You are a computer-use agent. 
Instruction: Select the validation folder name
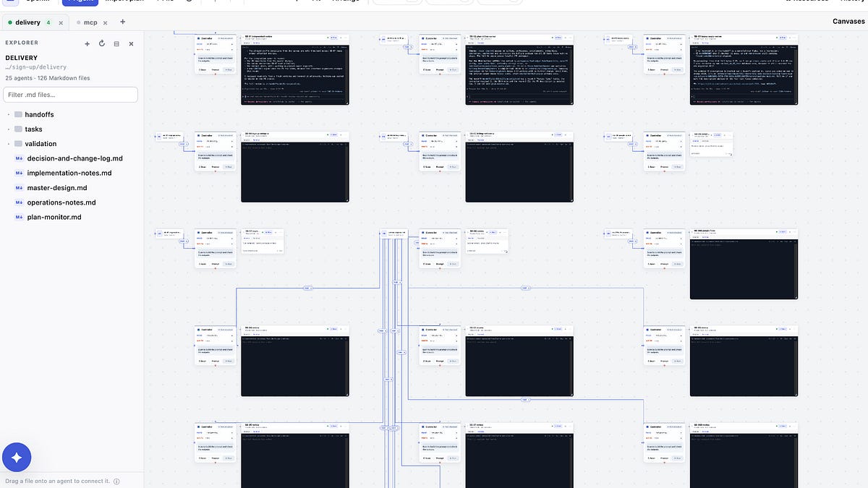pos(41,144)
